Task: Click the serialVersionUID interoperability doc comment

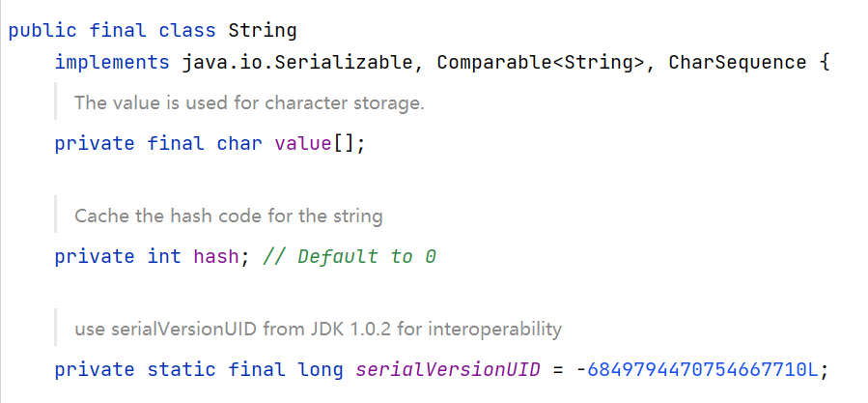Action: (318, 329)
